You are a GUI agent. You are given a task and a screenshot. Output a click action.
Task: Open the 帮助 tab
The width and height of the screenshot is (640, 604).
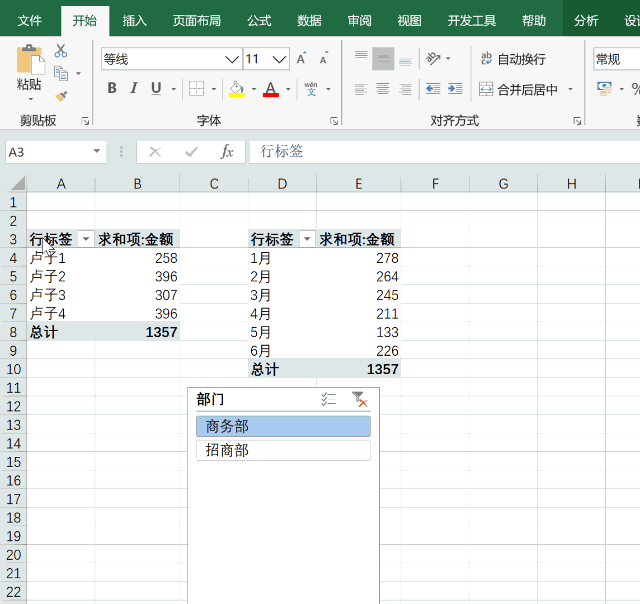point(534,20)
